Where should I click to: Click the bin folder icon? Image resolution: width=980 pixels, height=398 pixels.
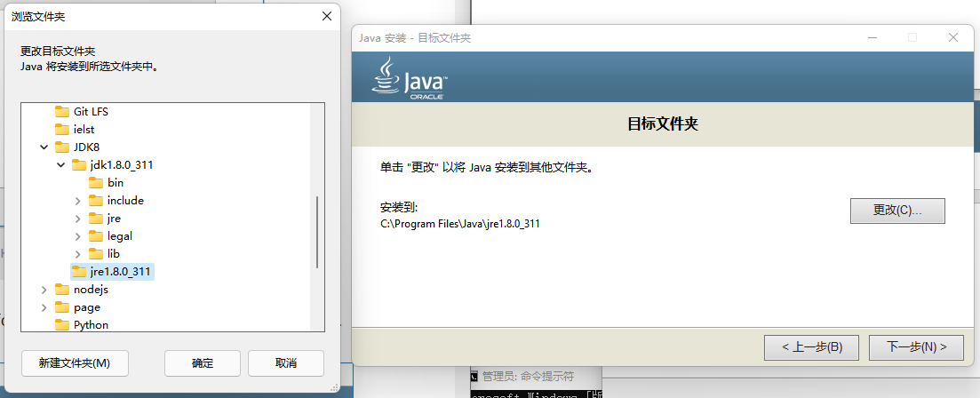(x=96, y=183)
